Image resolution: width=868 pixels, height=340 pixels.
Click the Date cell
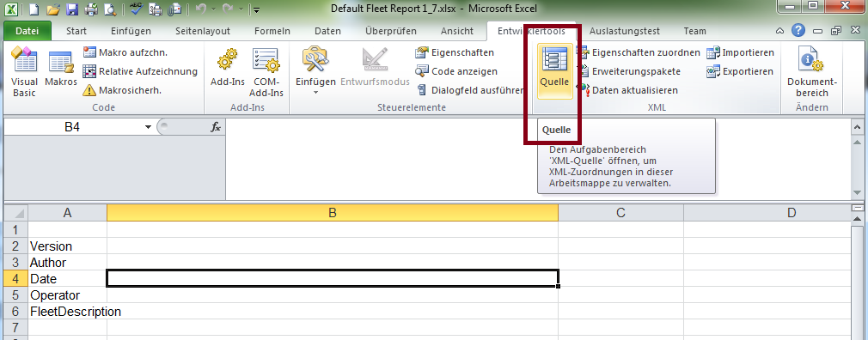(x=68, y=279)
